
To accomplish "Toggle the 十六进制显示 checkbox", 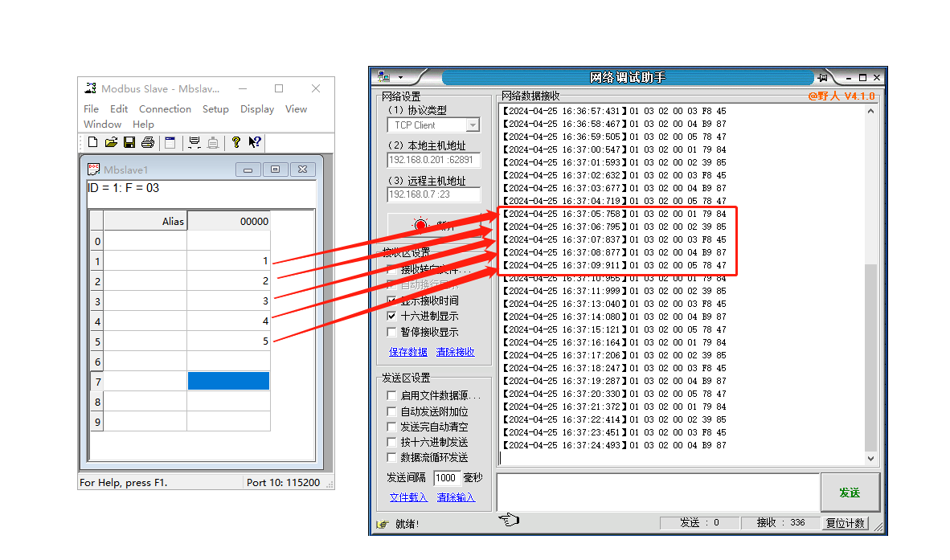I will [391, 316].
